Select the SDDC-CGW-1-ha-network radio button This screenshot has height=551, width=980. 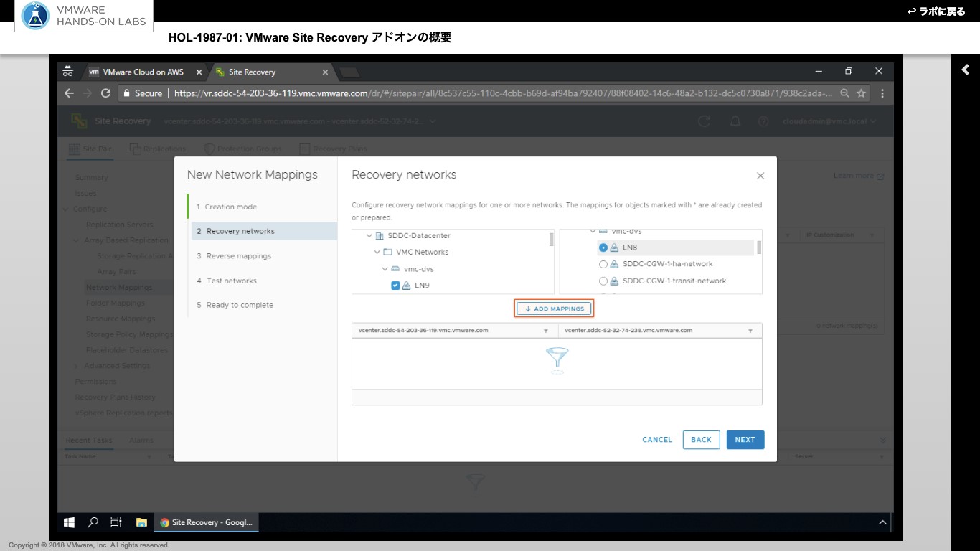coord(603,264)
